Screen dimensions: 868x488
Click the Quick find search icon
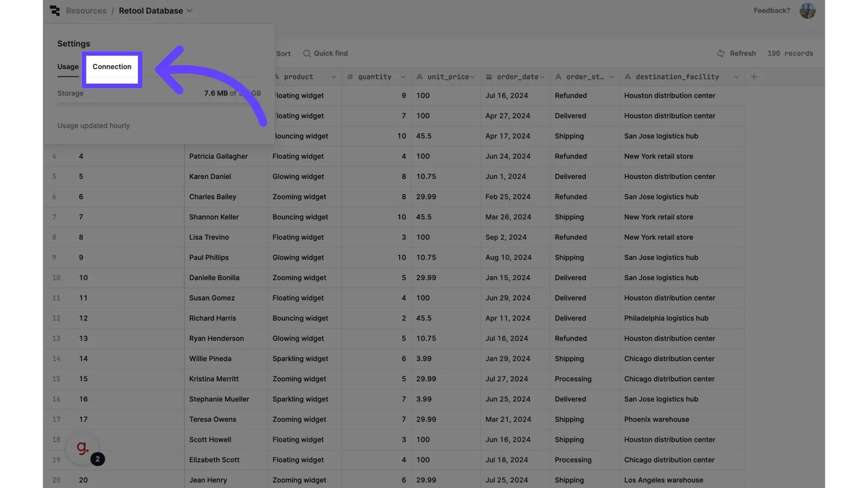click(x=307, y=54)
